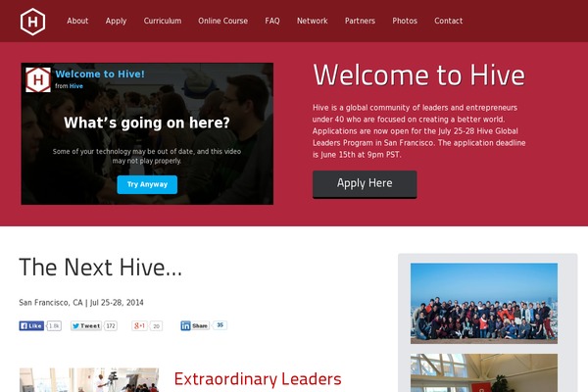Open the Partners navigation link
The width and height of the screenshot is (588, 392).
360,21
